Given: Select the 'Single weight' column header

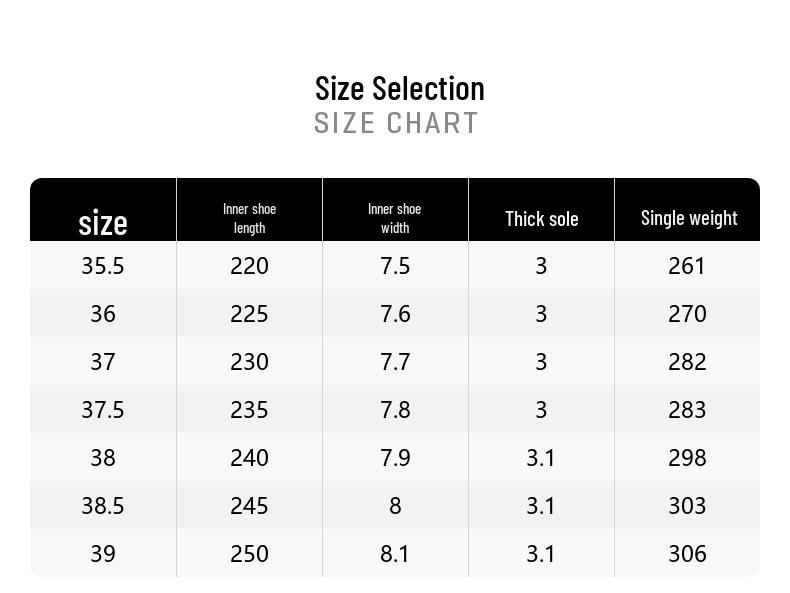Looking at the screenshot, I should pos(688,218).
